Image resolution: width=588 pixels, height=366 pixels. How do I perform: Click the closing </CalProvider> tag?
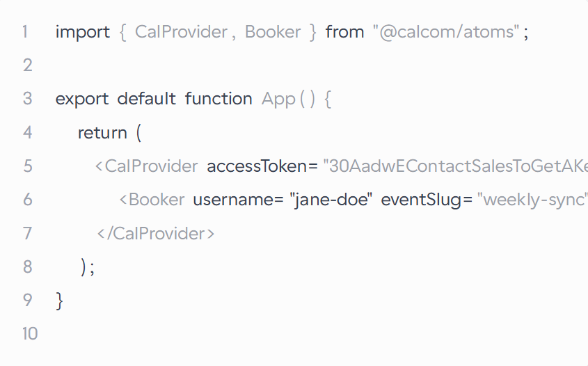pos(156,234)
